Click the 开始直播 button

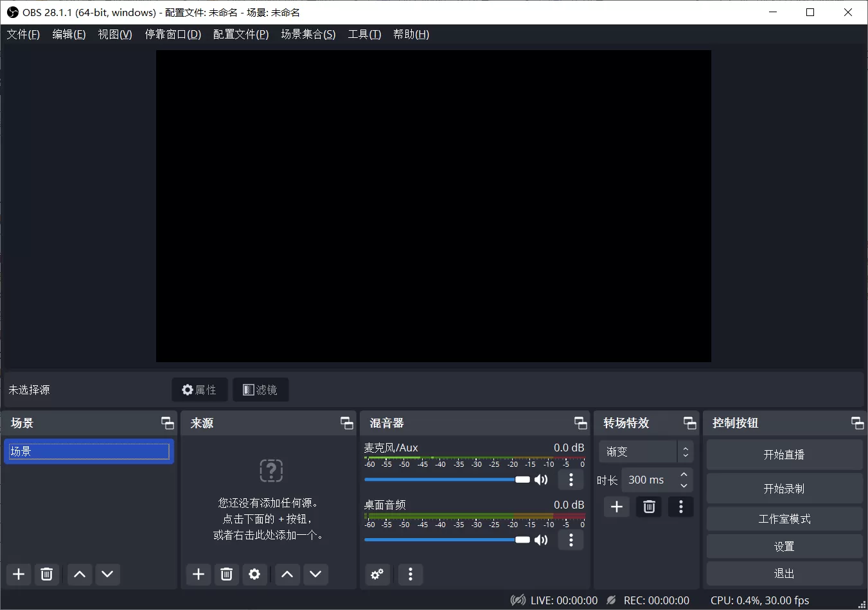[x=784, y=455]
